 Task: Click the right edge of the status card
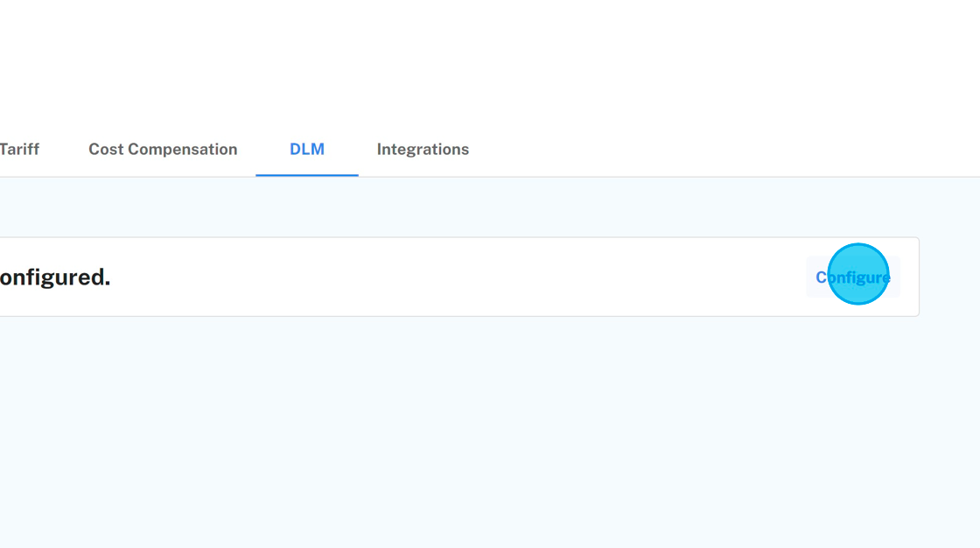click(918, 278)
